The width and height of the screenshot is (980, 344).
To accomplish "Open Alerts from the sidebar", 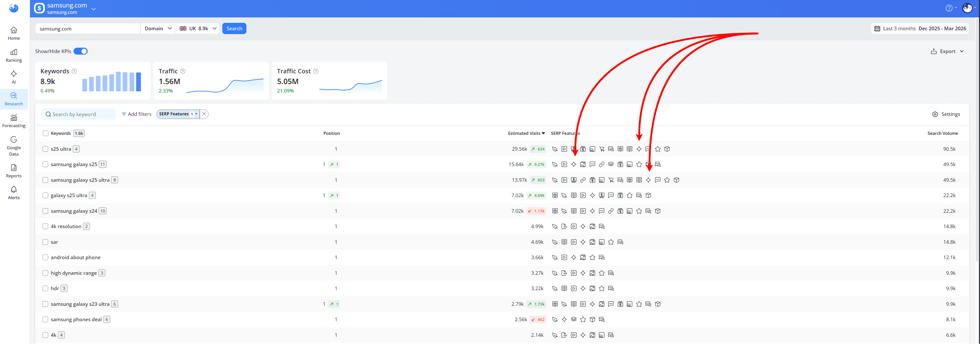I will (14, 192).
